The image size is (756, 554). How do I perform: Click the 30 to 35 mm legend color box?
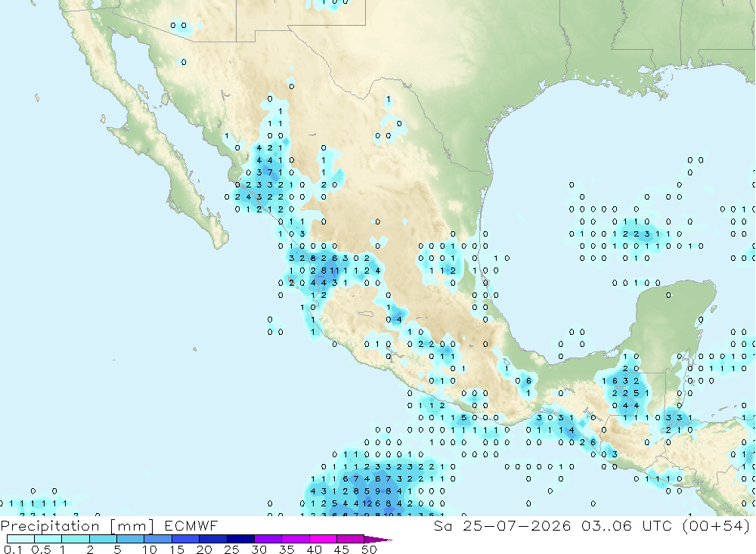pyautogui.click(x=268, y=539)
